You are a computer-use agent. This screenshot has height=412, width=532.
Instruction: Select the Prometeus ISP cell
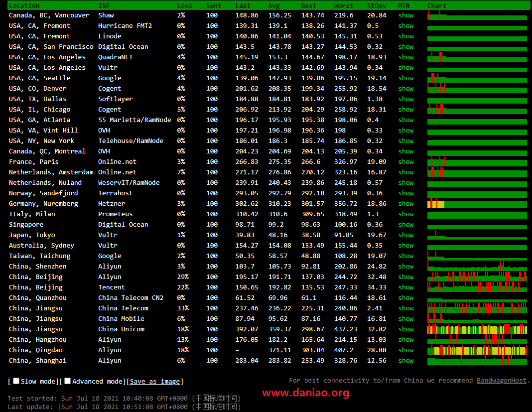(116, 214)
